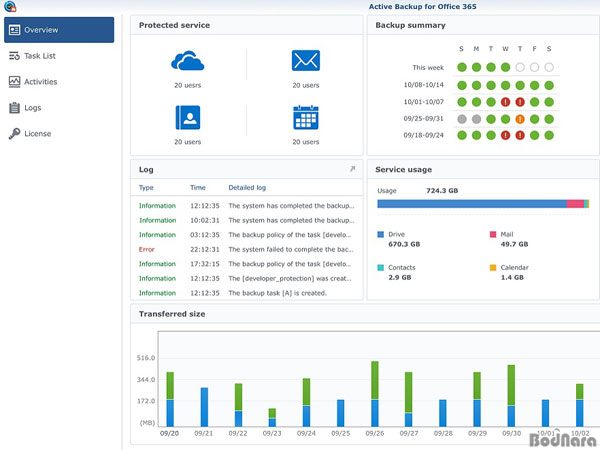Select the Error log entry at 22:12:31
Image resolution: width=600 pixels, height=450 pixels.
[x=247, y=249]
